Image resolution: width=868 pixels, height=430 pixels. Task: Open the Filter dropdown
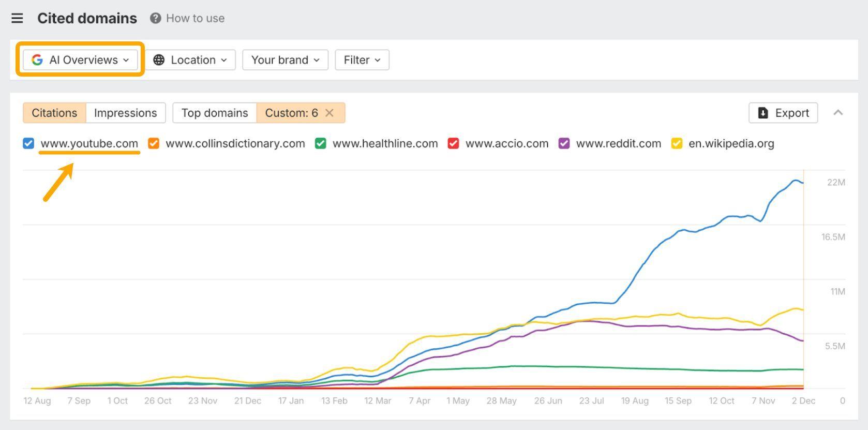click(x=362, y=60)
